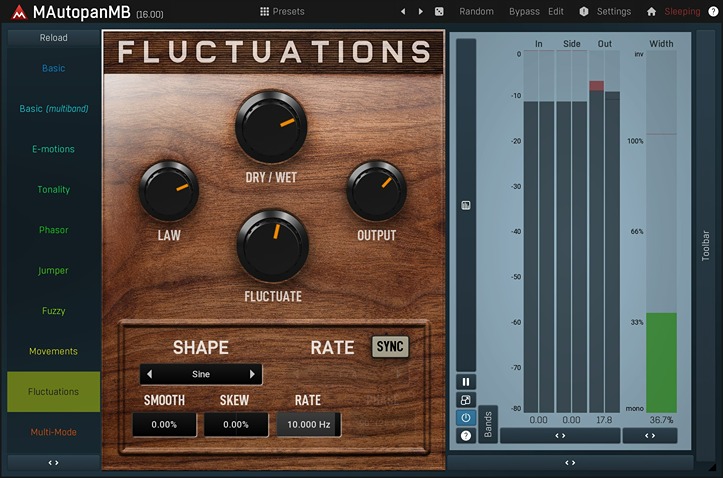Click the 36.7% width value
Screen dimensions: 723x478
coord(661,420)
